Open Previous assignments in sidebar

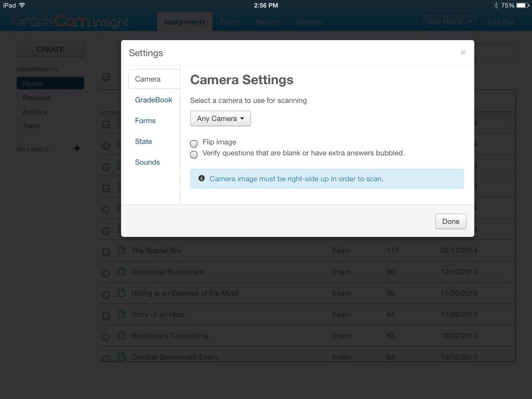37,98
